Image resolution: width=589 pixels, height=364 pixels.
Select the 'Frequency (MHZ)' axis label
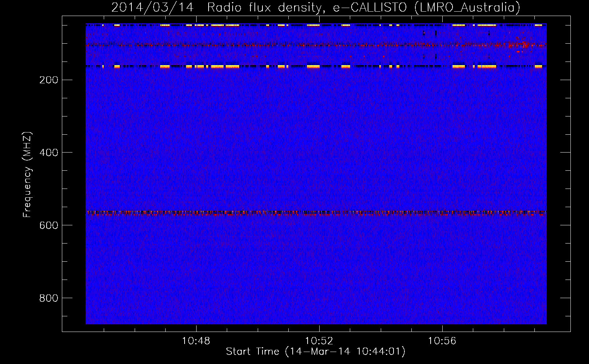click(27, 175)
